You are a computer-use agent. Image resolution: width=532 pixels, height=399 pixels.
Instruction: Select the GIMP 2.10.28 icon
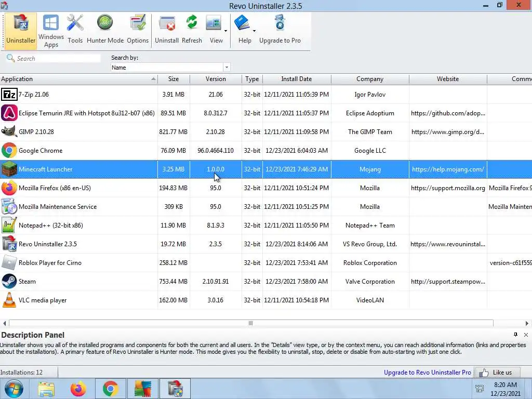coord(9,131)
